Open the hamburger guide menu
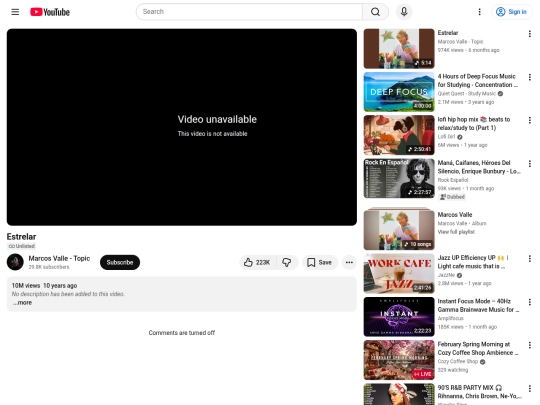 tap(15, 12)
